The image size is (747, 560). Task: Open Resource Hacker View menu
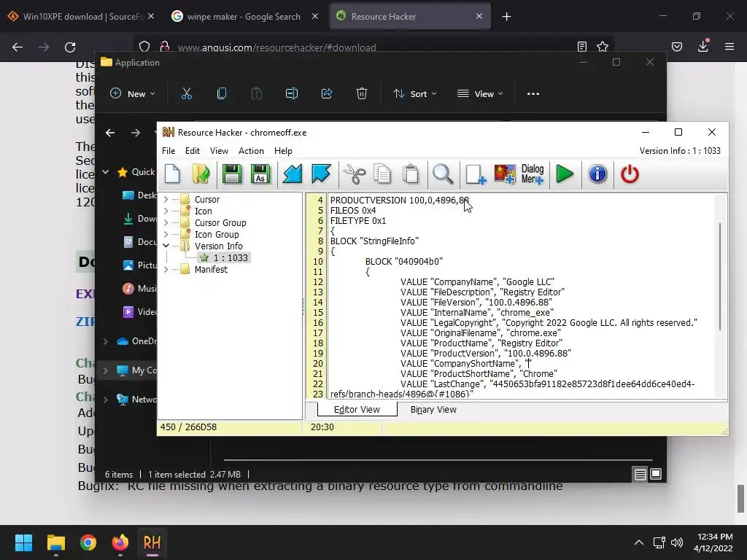click(219, 151)
